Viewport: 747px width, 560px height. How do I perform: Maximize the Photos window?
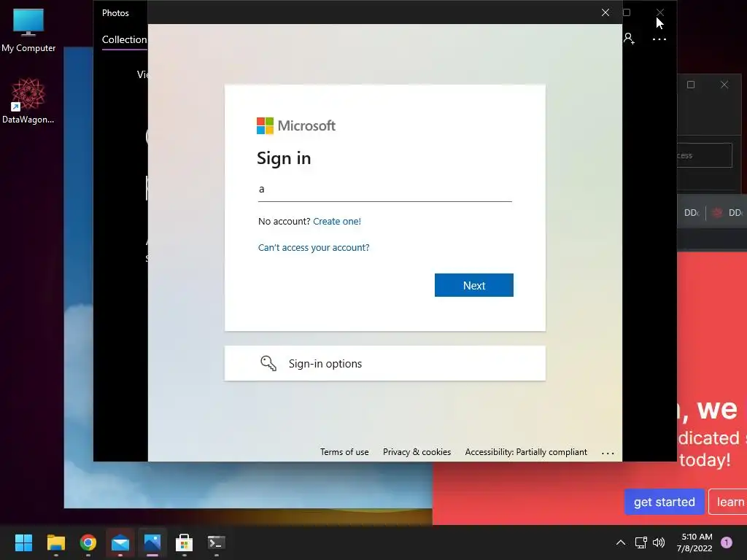[x=627, y=12]
